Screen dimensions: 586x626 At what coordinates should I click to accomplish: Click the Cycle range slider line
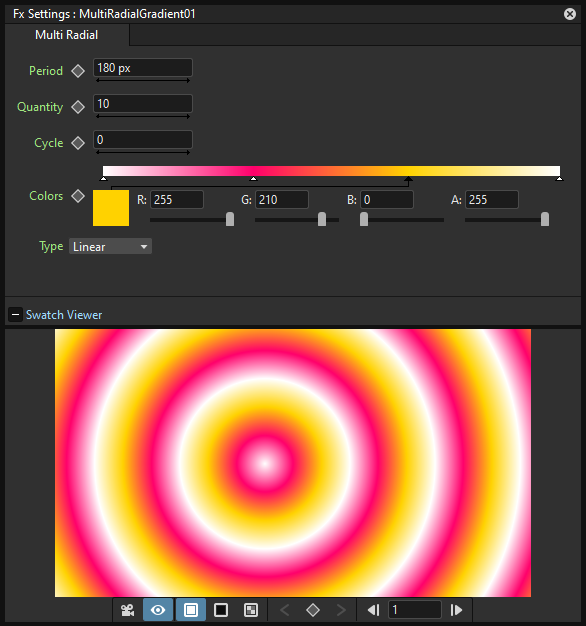click(143, 152)
